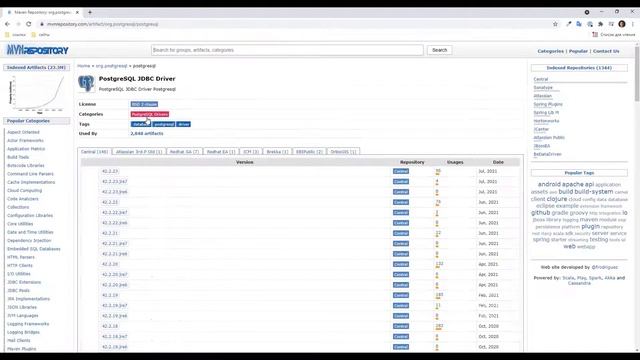Open version 42.2.18 link
The image size is (640, 360).
pyautogui.click(x=110, y=326)
